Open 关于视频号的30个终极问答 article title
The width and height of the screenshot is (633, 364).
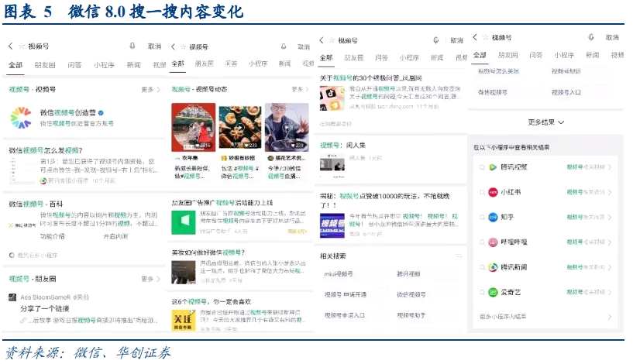point(370,78)
